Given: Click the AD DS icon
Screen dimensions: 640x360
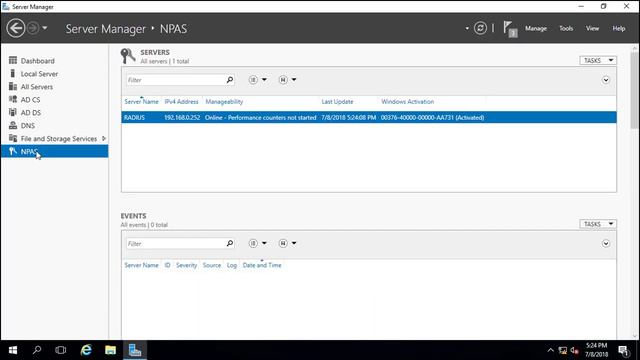Looking at the screenshot, I should click(x=13, y=112).
